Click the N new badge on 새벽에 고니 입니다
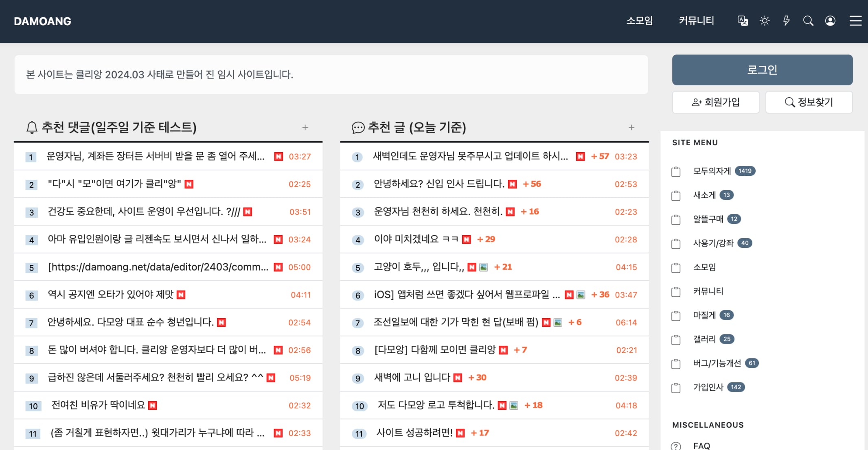The image size is (868, 450). pos(458,378)
